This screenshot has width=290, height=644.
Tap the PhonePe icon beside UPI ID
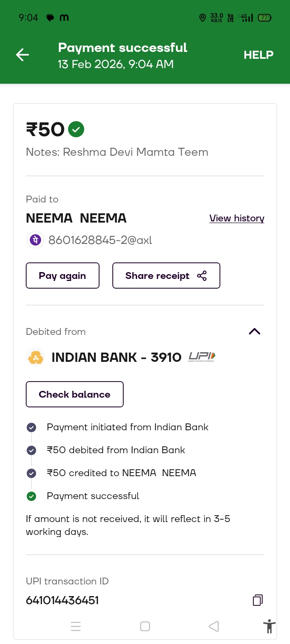[x=35, y=240]
